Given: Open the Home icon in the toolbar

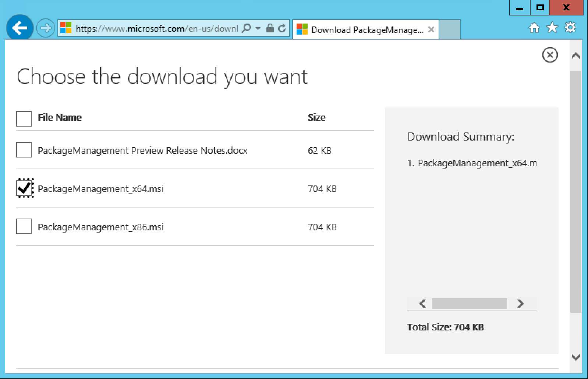Looking at the screenshot, I should [x=534, y=28].
